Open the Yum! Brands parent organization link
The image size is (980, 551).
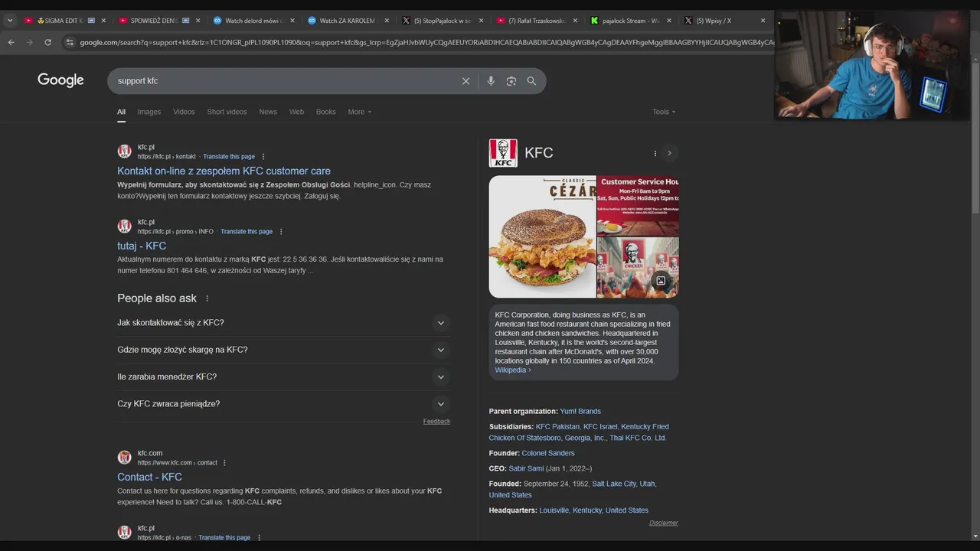[580, 412]
